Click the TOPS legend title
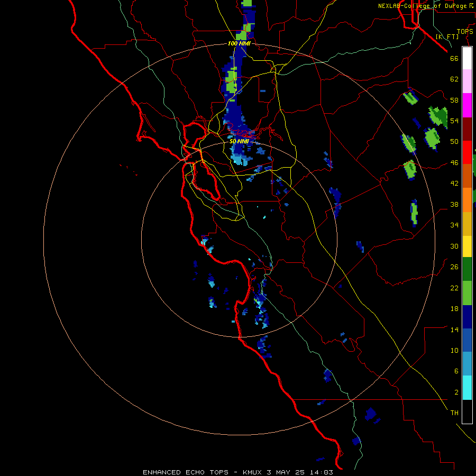Viewport: 476px width, 476px height. coord(465,32)
